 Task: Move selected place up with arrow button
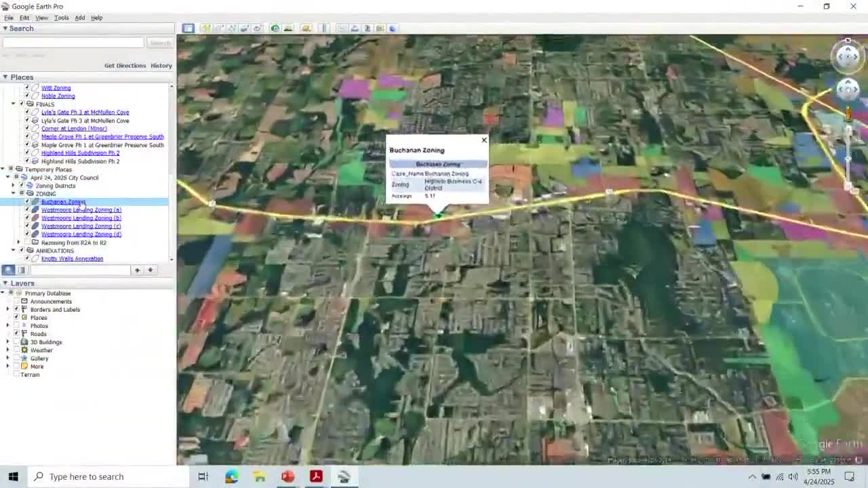pyautogui.click(x=137, y=270)
